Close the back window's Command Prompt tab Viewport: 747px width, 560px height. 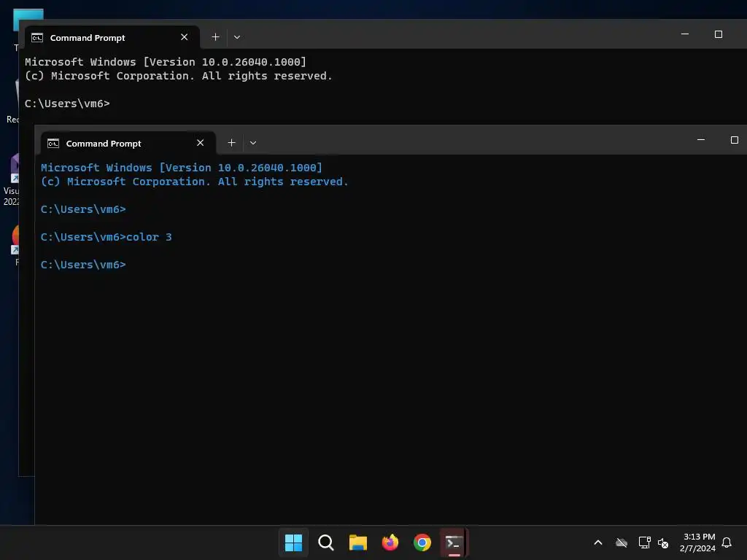(x=185, y=37)
